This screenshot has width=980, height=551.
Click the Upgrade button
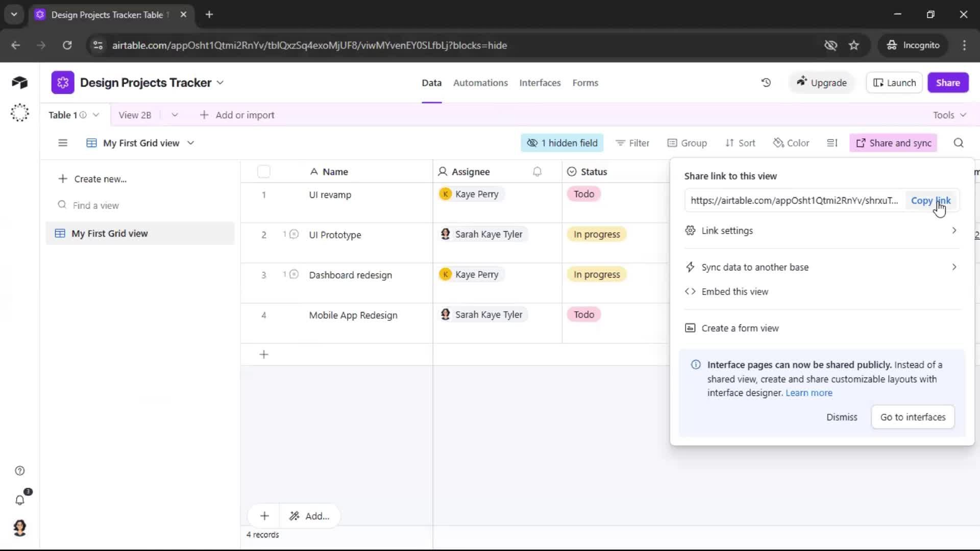pyautogui.click(x=821, y=83)
